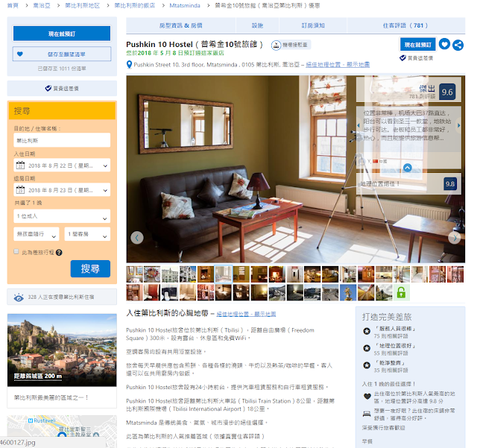Click book now button in left sidebar

62,34
